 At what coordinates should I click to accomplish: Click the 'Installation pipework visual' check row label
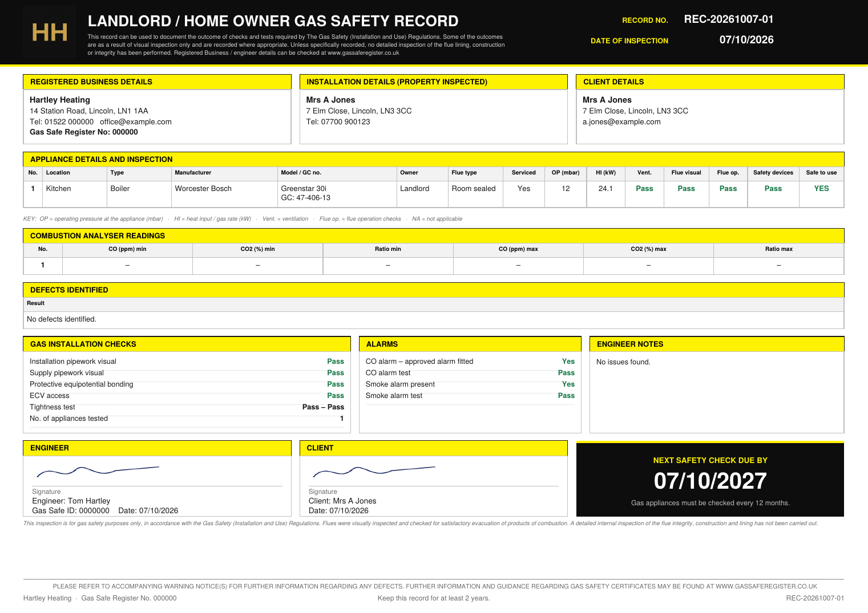tap(73, 362)
